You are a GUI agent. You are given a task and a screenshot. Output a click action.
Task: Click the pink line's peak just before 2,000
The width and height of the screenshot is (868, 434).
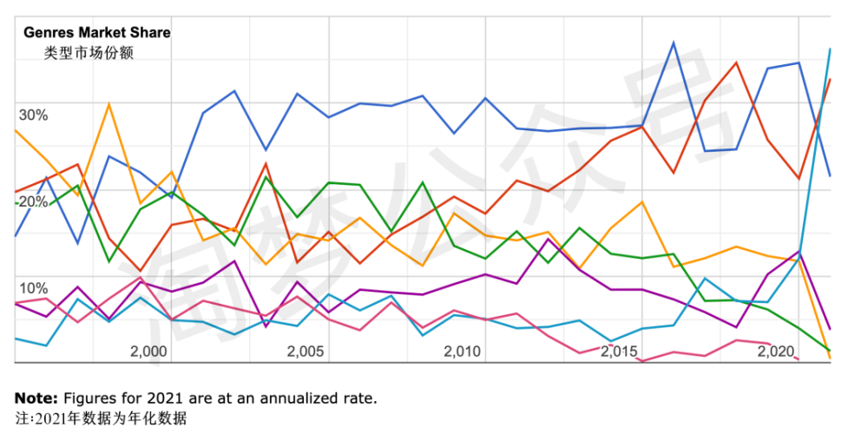tap(140, 278)
